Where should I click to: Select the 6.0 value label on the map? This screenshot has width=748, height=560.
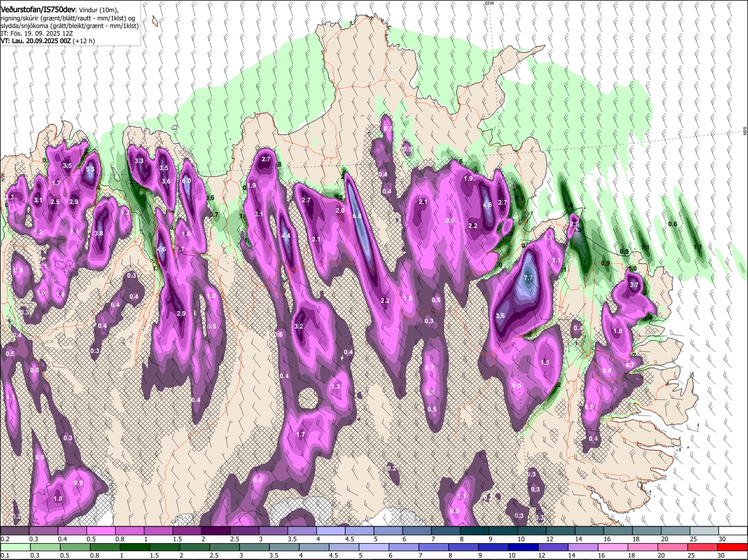[186, 181]
